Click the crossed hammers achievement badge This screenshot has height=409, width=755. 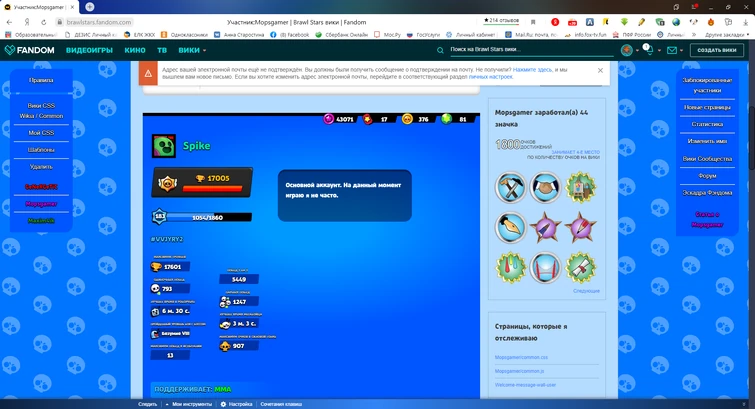tap(510, 187)
